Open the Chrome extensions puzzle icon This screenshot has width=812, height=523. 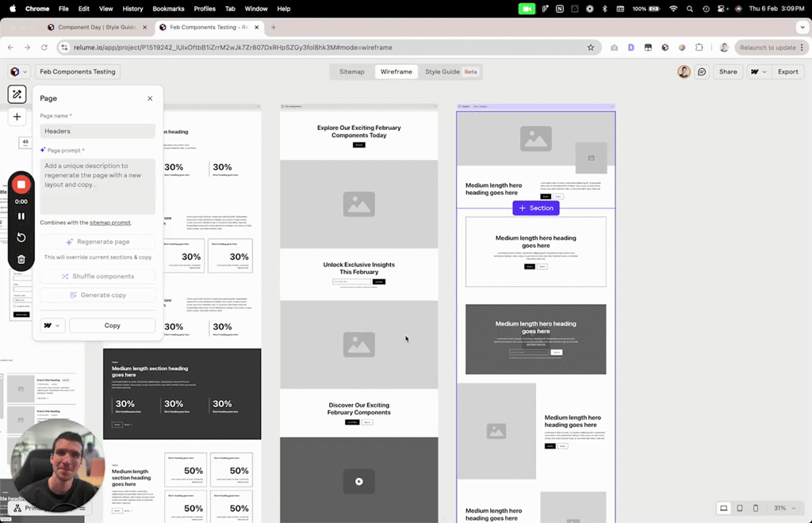(x=699, y=48)
